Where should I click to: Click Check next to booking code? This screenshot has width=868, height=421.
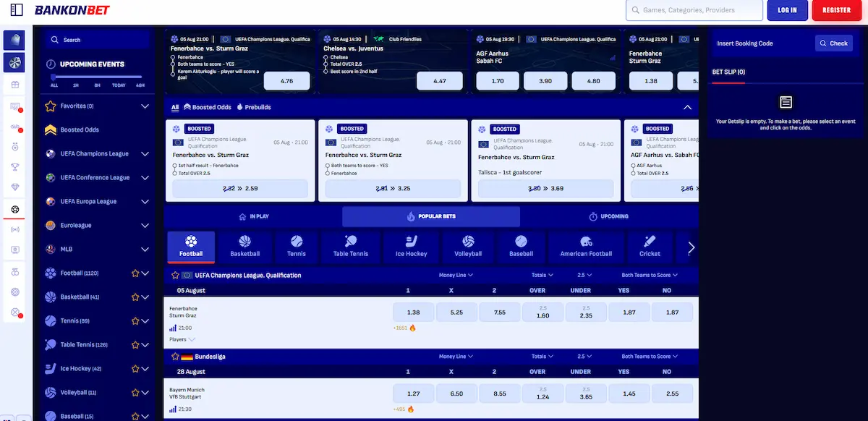(x=834, y=43)
